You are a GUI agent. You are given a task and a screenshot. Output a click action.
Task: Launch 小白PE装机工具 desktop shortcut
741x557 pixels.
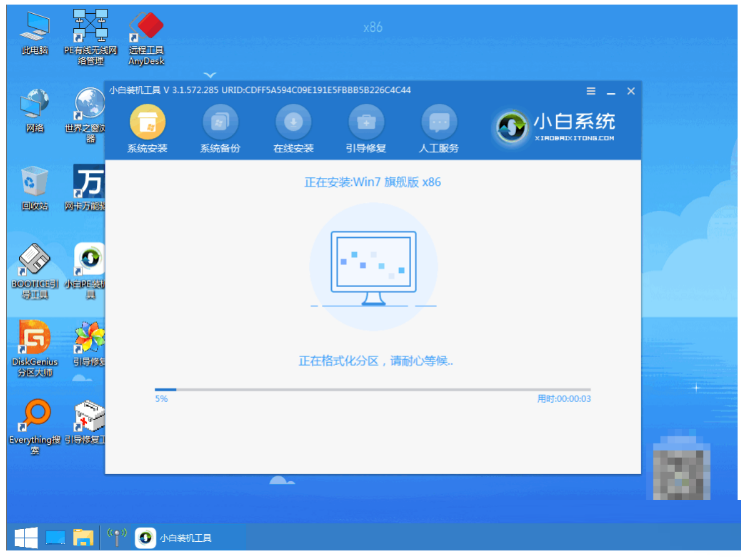[87, 271]
